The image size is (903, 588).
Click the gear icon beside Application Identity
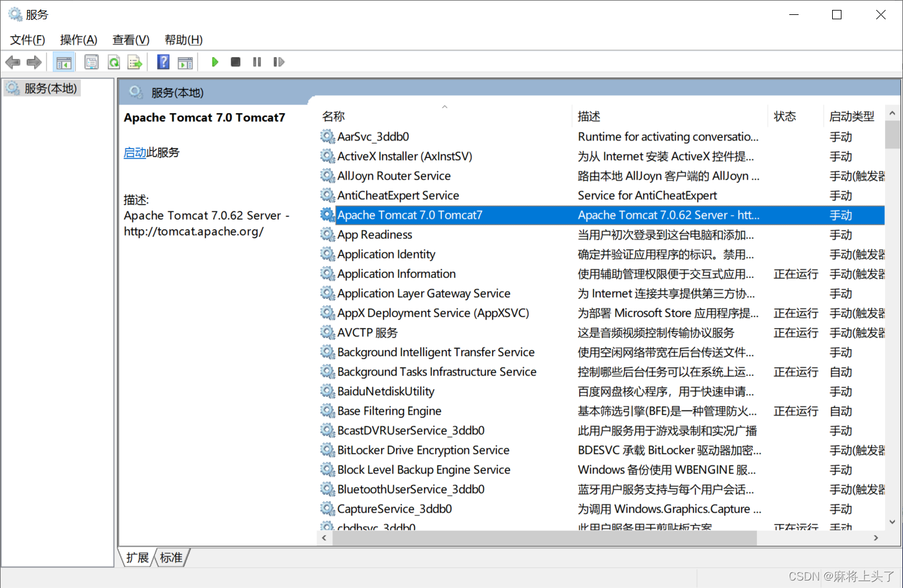pos(328,254)
